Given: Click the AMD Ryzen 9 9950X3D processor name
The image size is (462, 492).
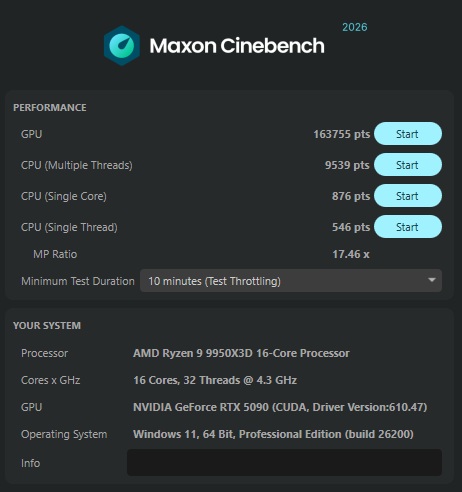Looking at the screenshot, I should [241, 353].
